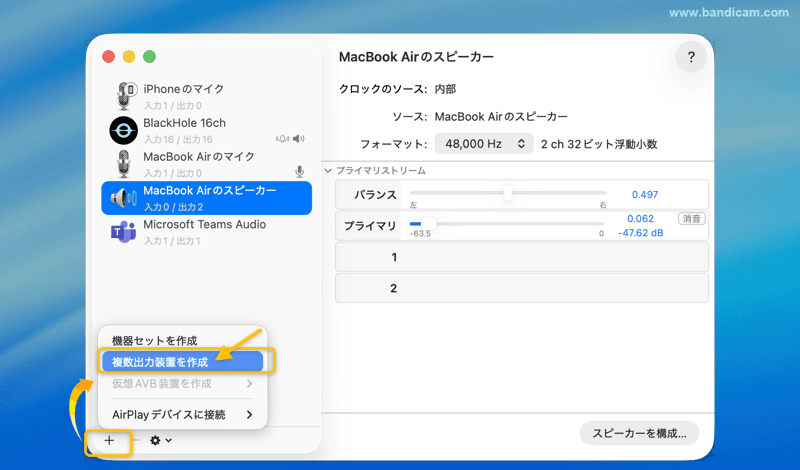
Task: Toggle the 消音 mute checkbox
Action: click(691, 219)
